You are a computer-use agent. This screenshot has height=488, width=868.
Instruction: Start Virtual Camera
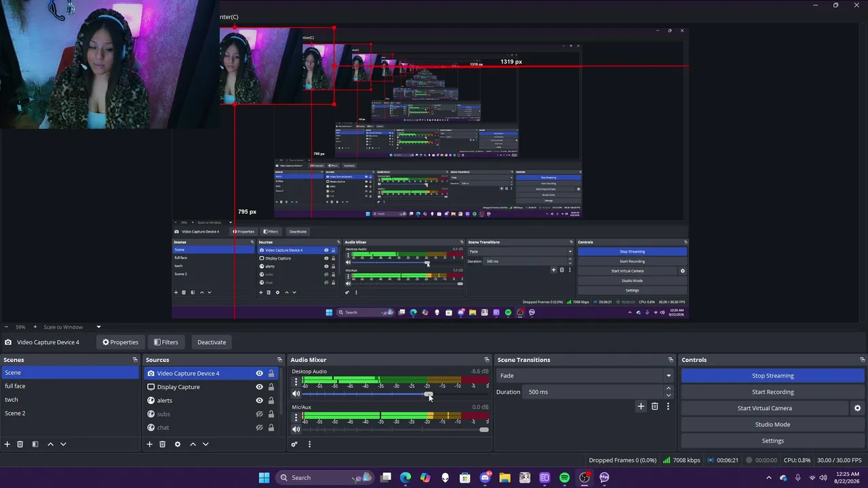[764, 408]
